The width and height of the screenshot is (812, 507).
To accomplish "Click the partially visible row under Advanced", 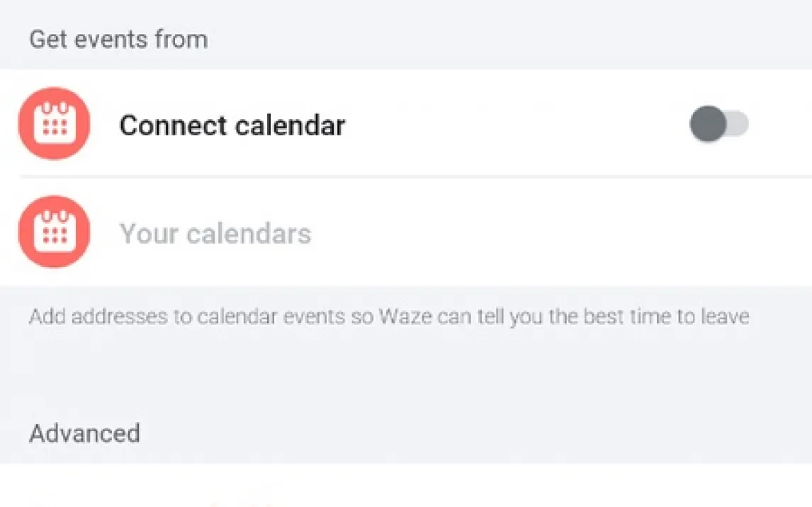I will 406,489.
